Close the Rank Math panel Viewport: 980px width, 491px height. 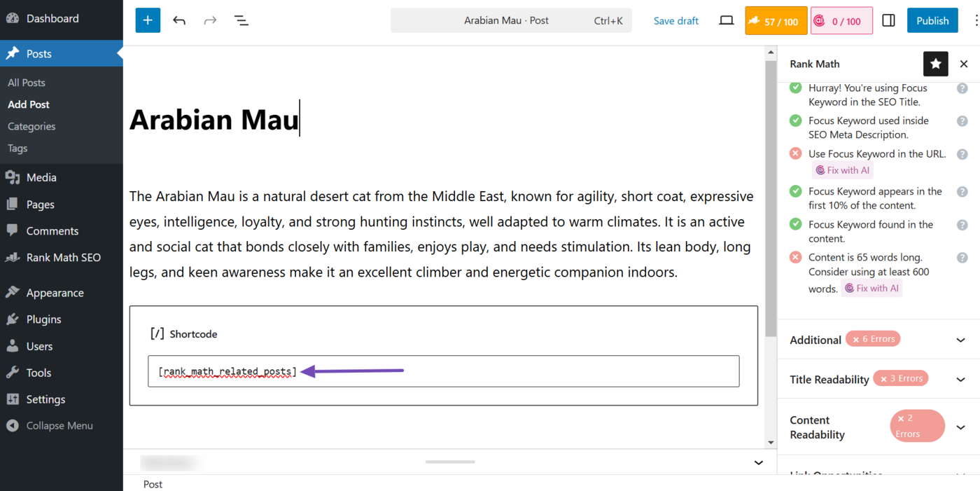pyautogui.click(x=964, y=64)
